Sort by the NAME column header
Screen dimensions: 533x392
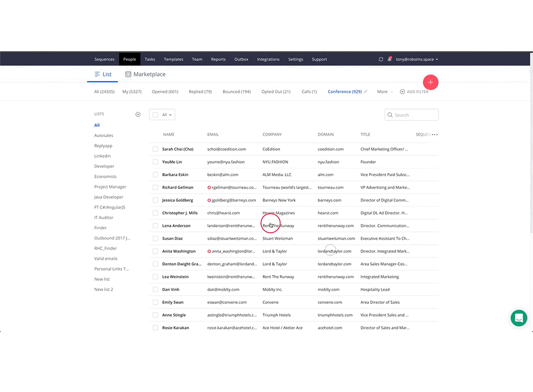(169, 135)
